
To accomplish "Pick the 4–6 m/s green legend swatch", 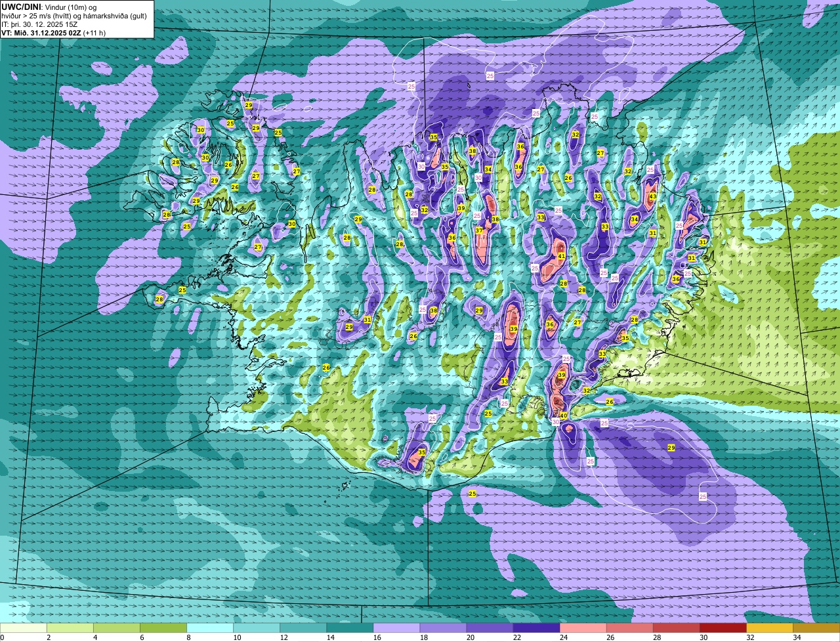I will click(117, 628).
